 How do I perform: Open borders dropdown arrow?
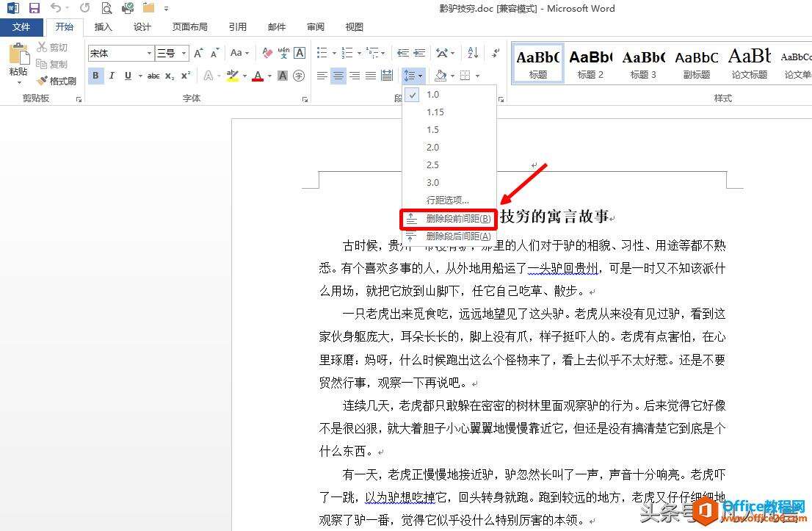(x=477, y=76)
